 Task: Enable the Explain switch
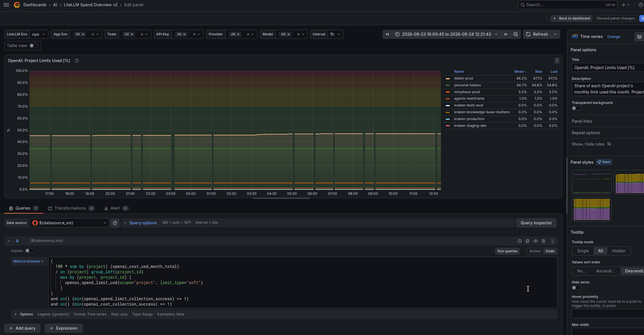tap(29, 251)
